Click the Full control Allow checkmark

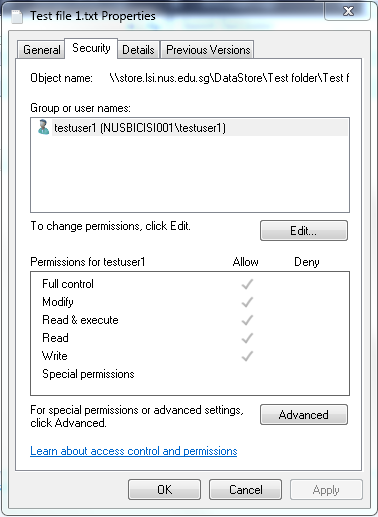coord(247,284)
